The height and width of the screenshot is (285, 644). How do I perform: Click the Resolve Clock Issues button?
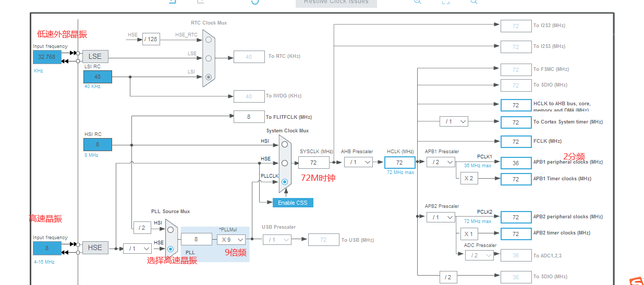click(x=336, y=2)
